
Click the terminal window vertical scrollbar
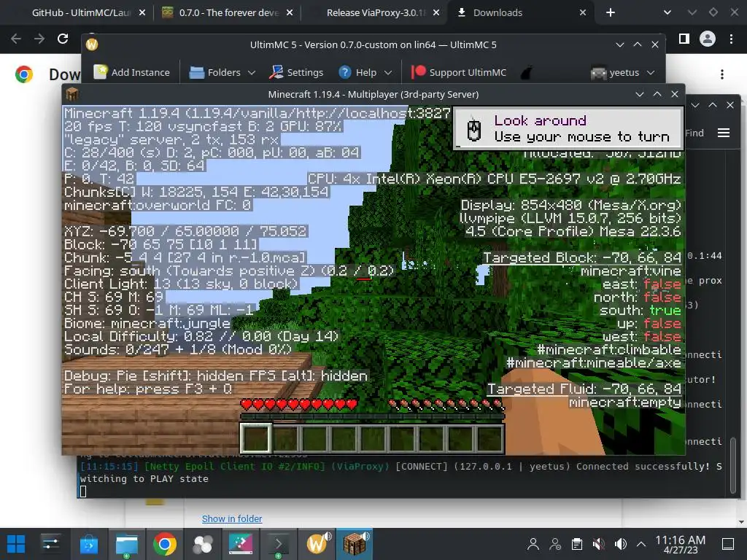(732, 466)
